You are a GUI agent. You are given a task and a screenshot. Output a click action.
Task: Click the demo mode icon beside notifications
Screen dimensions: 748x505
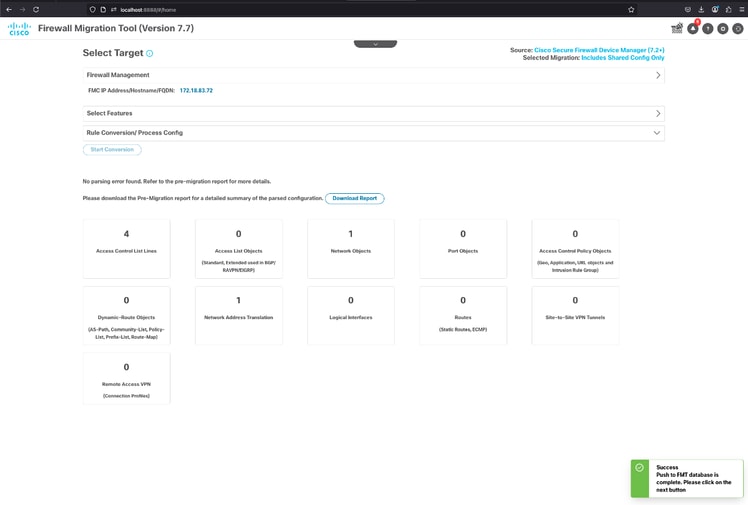pos(677,29)
